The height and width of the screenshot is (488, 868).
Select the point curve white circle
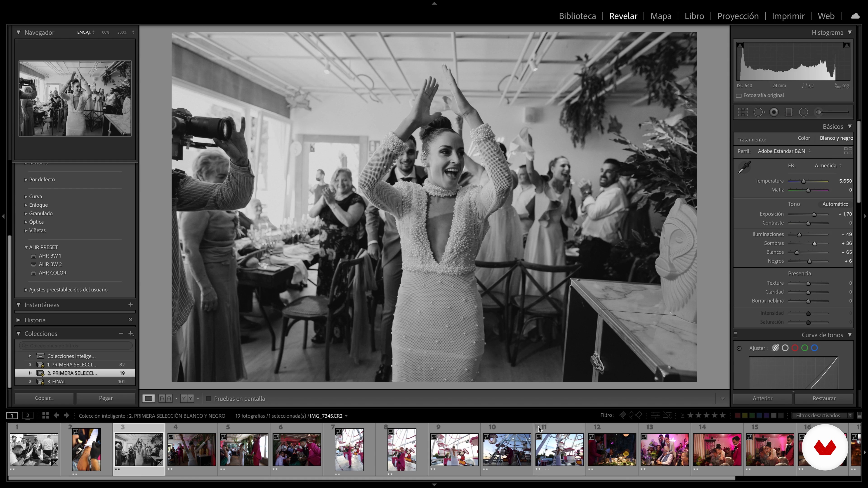tap(785, 348)
